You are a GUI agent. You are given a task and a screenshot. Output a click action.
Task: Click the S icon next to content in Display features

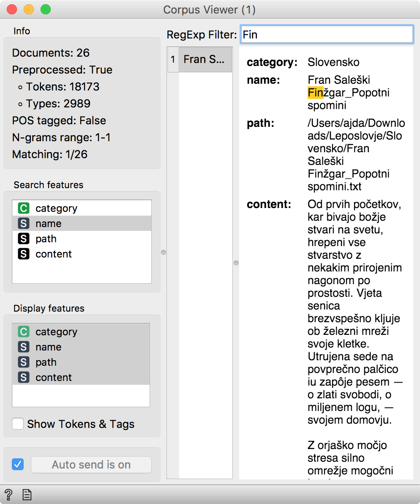(x=24, y=378)
